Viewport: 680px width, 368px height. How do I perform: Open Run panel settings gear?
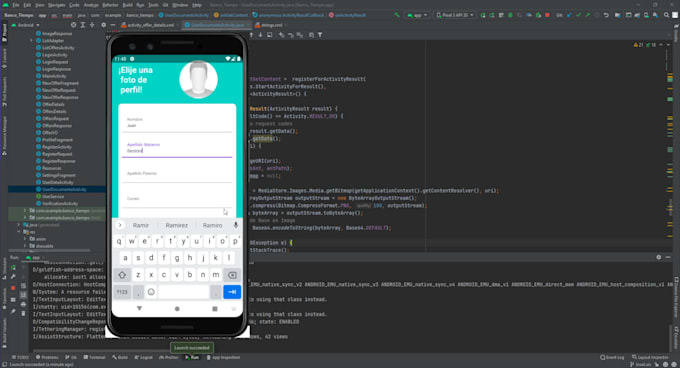[x=658, y=257]
